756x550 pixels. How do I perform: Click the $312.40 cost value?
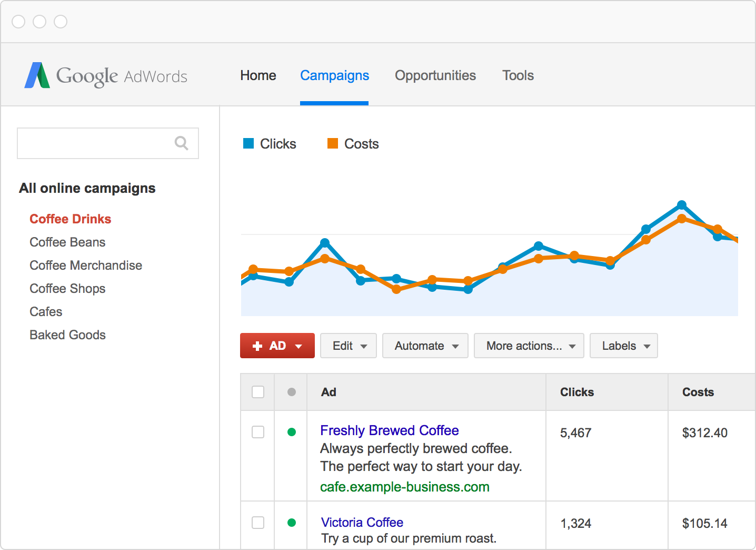[x=705, y=433]
